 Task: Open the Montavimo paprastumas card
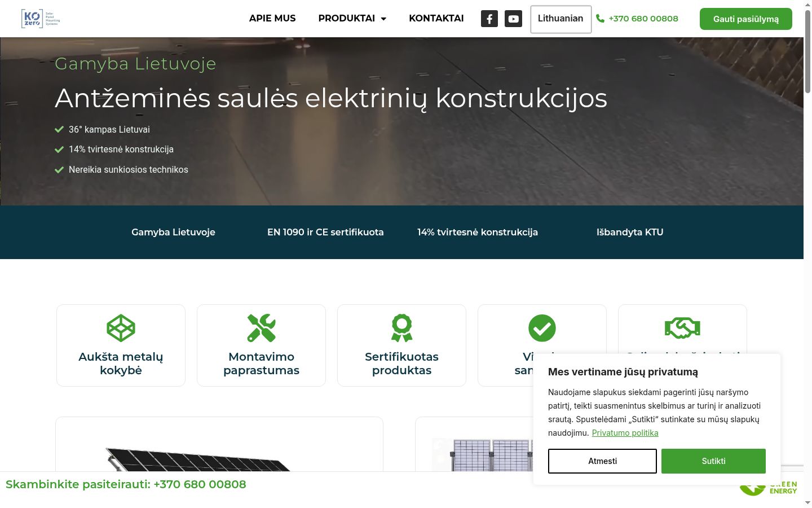click(x=261, y=345)
